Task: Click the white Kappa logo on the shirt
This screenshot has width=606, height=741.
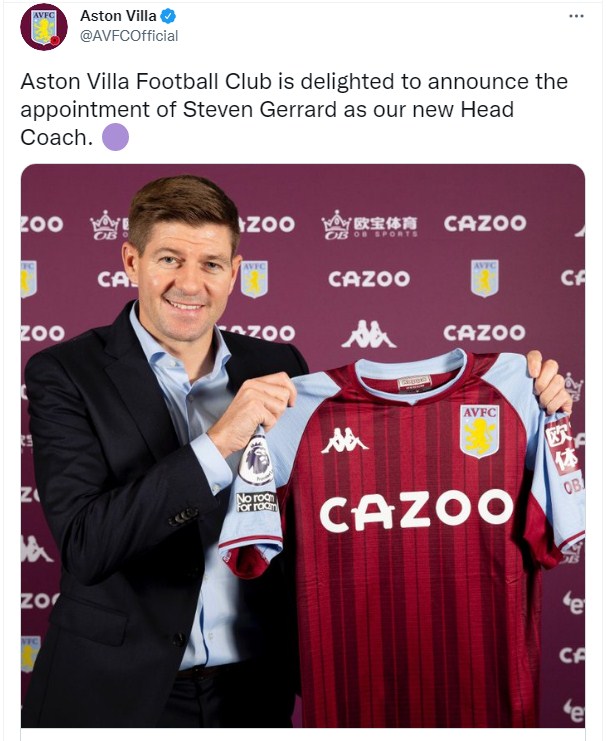Action: (x=345, y=439)
